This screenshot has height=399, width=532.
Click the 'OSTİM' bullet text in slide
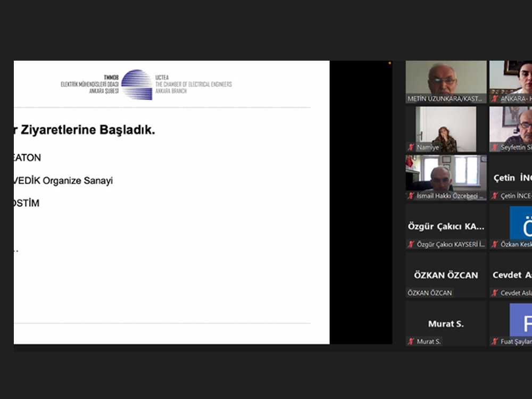(x=27, y=203)
